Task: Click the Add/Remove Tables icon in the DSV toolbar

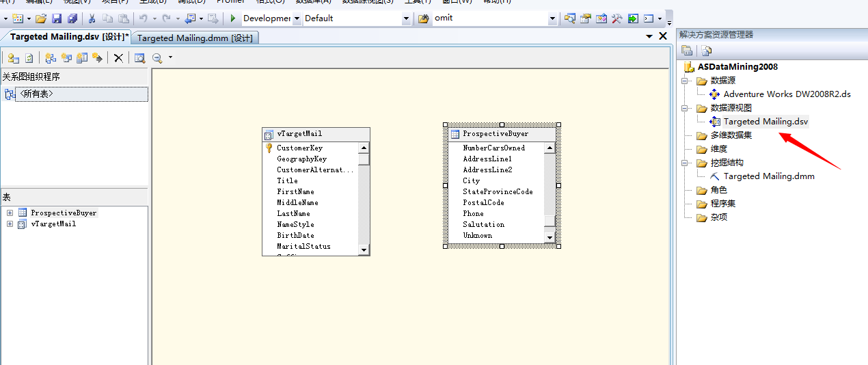Action: 13,58
